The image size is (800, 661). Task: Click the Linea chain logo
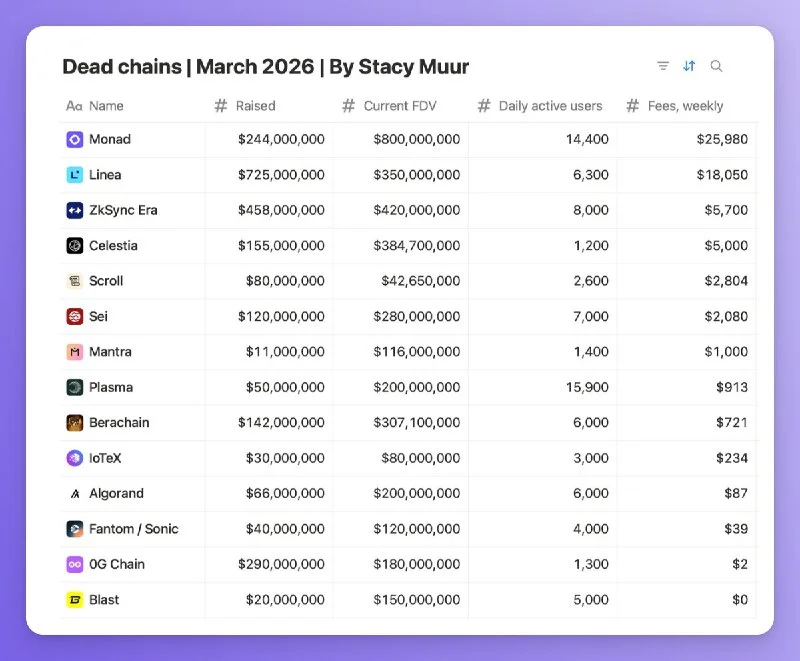[x=75, y=175]
